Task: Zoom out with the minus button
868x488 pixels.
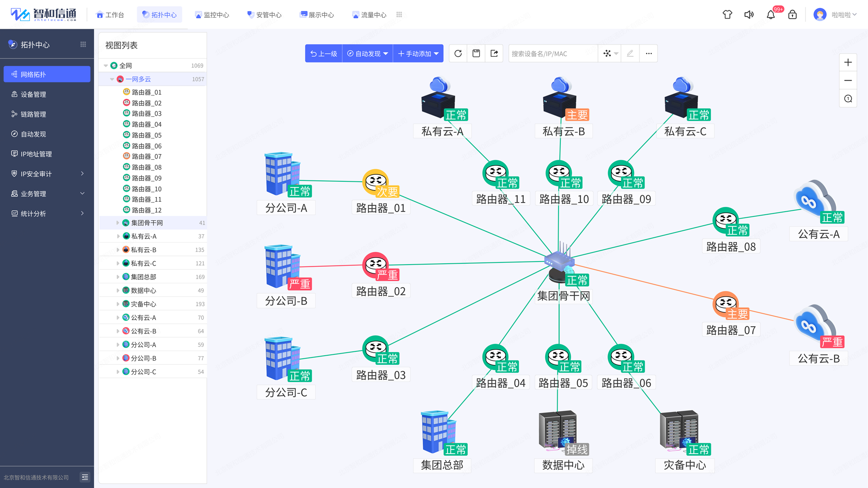Action: click(x=848, y=81)
